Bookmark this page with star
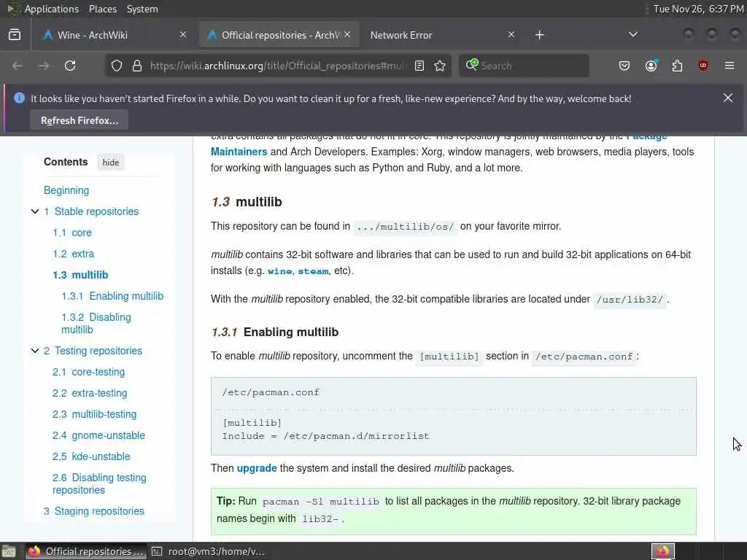 click(440, 66)
